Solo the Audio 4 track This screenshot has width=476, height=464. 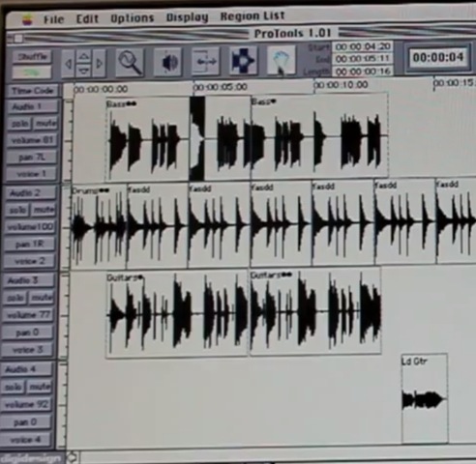[x=14, y=387]
